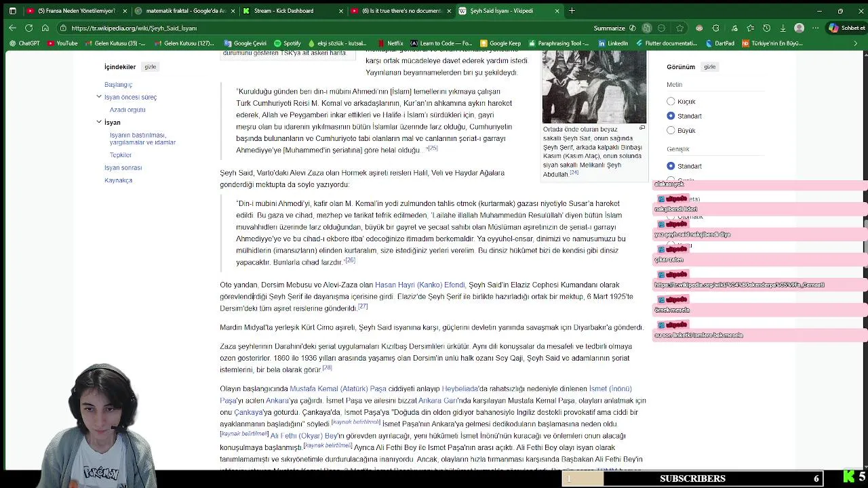Open footnote reference [27]

tap(363, 306)
